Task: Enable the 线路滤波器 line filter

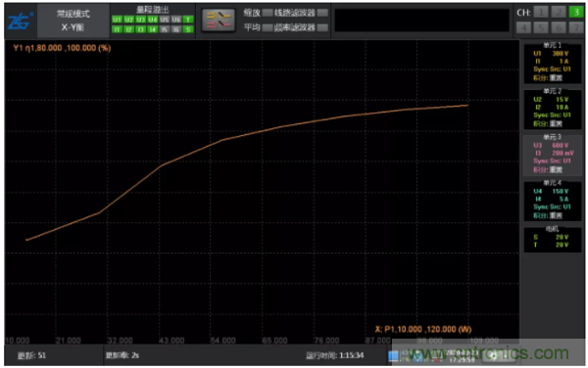Action: click(x=322, y=13)
